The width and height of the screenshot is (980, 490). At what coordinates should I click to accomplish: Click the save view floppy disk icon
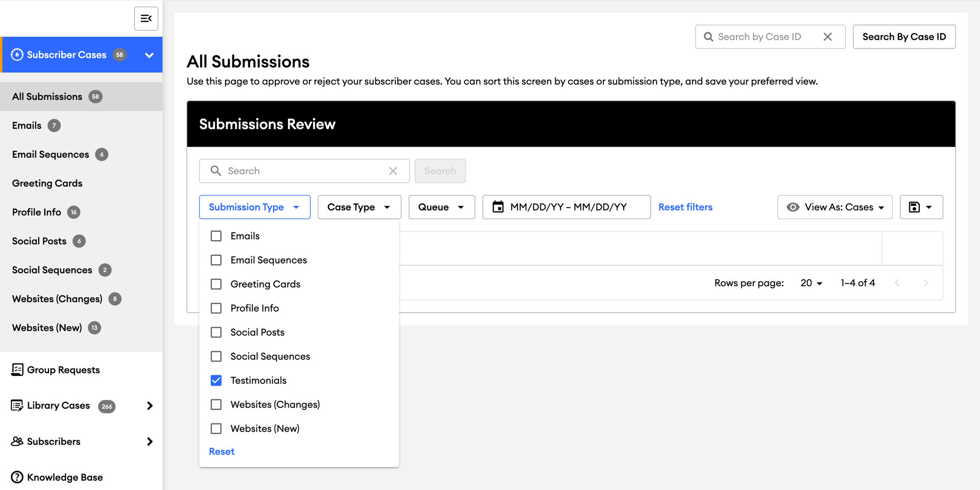coord(914,207)
